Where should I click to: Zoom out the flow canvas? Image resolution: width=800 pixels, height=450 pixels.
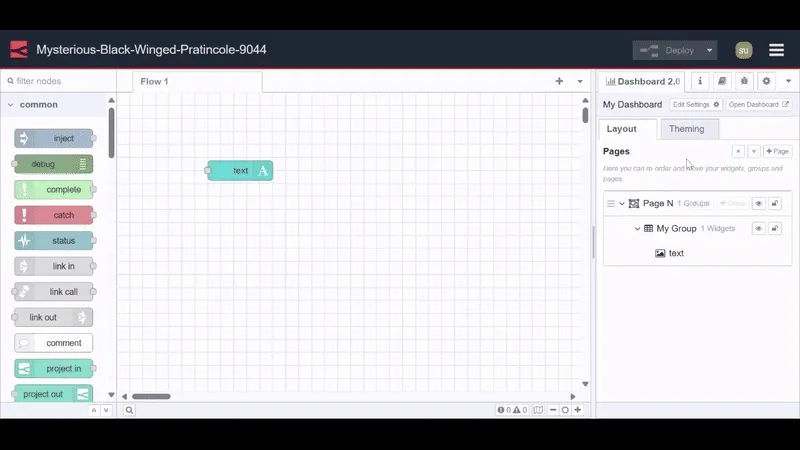pos(553,410)
